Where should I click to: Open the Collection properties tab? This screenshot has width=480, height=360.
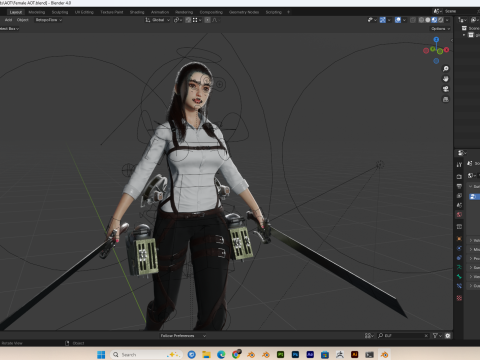pos(459,227)
